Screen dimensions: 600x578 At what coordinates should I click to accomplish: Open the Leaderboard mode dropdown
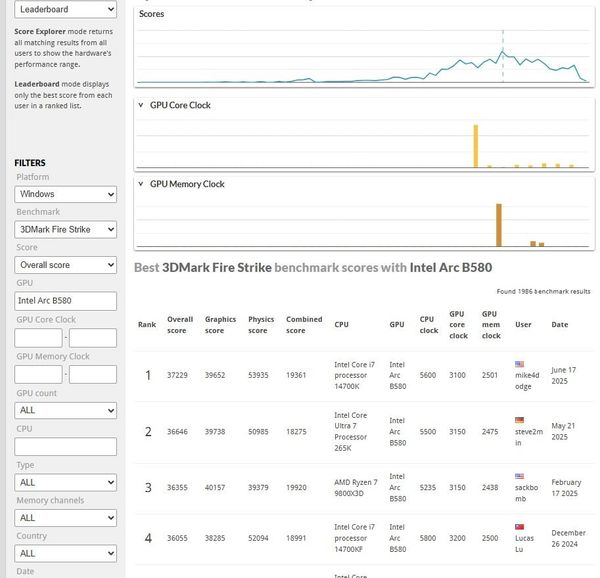[x=65, y=9]
